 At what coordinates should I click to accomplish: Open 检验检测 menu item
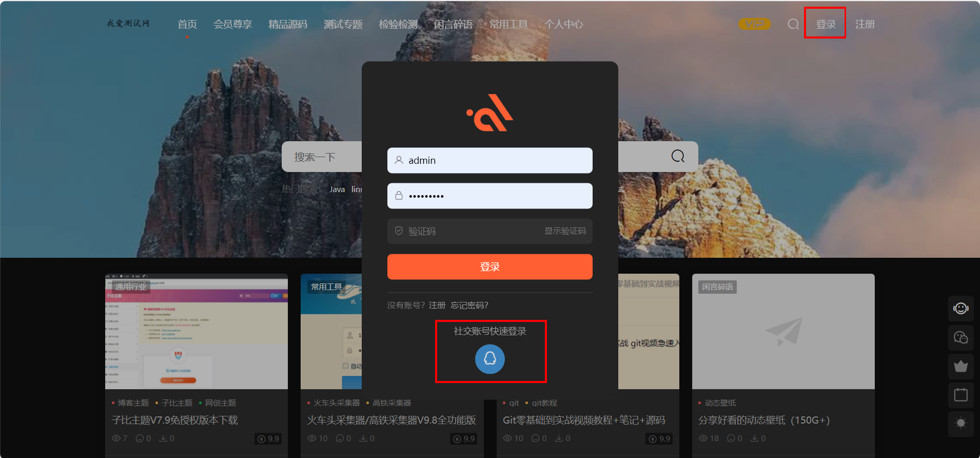pos(398,24)
